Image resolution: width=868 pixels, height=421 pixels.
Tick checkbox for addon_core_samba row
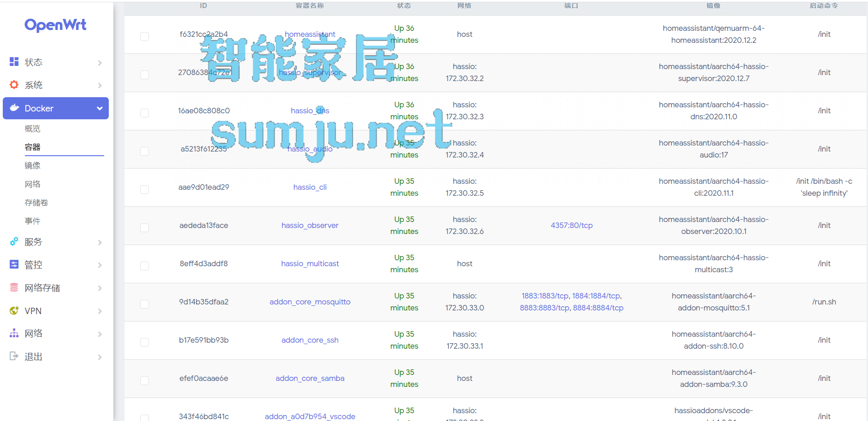pyautogui.click(x=144, y=380)
